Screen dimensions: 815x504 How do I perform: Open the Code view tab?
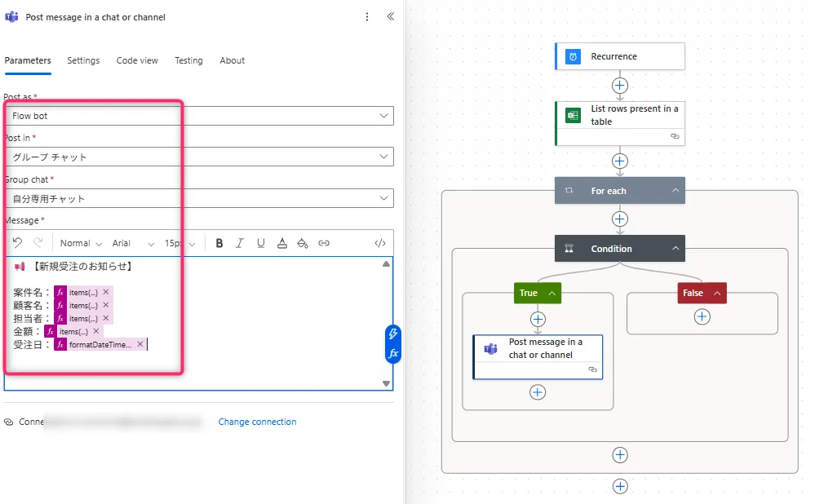(137, 60)
